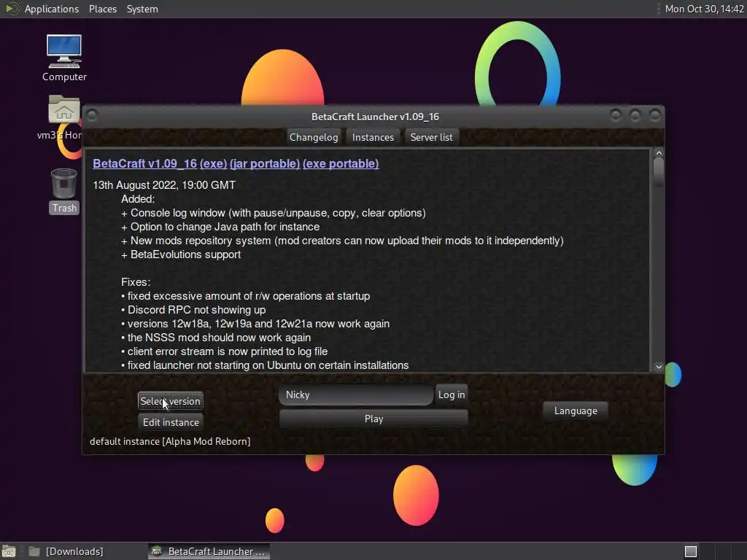Screen dimensions: 747x560
Task: Click 'the NSSS mod should now work again'
Action: click(216, 338)
